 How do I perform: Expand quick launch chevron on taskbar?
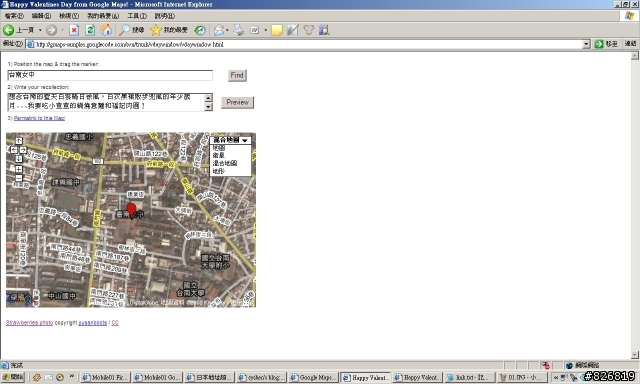[x=72, y=377]
